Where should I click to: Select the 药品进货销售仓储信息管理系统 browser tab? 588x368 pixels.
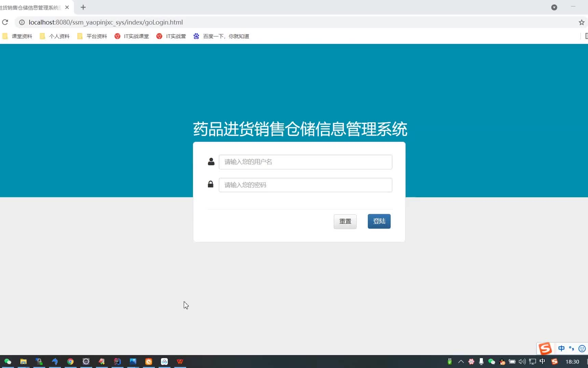(31, 7)
